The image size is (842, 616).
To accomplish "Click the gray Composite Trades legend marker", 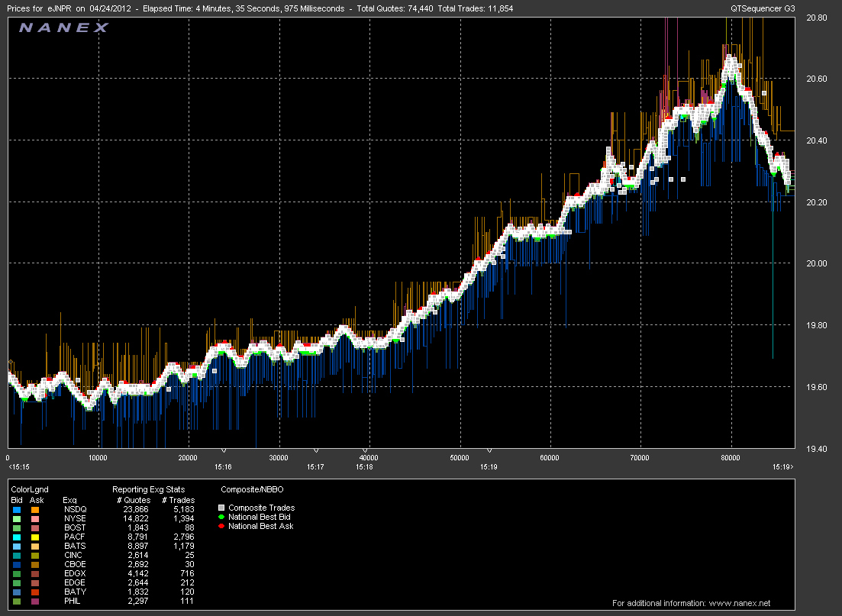I will pos(223,508).
